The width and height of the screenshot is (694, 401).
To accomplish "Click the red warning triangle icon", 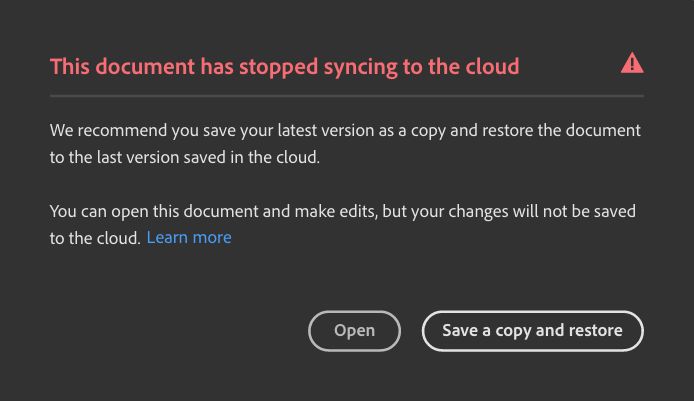I will [632, 64].
